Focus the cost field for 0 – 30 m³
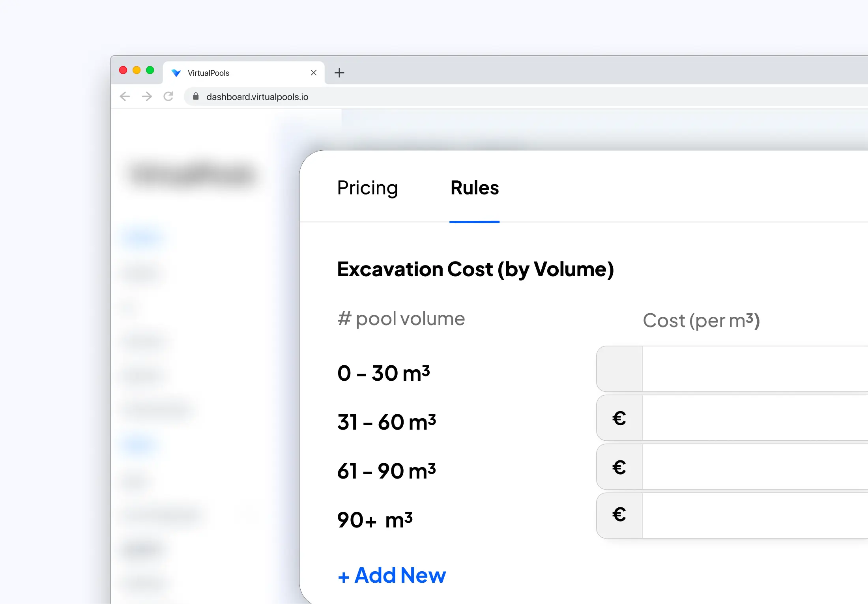Viewport: 868px width, 604px height. point(755,369)
